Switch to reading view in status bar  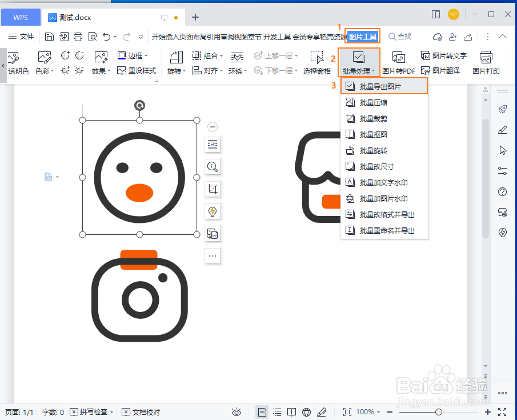[291, 412]
